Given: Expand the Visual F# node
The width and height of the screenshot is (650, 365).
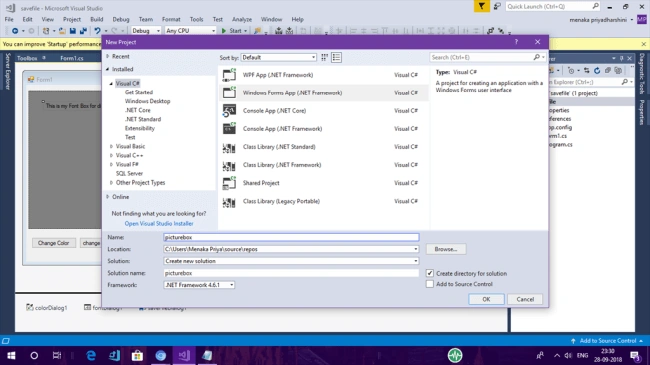Looking at the screenshot, I should [111, 165].
